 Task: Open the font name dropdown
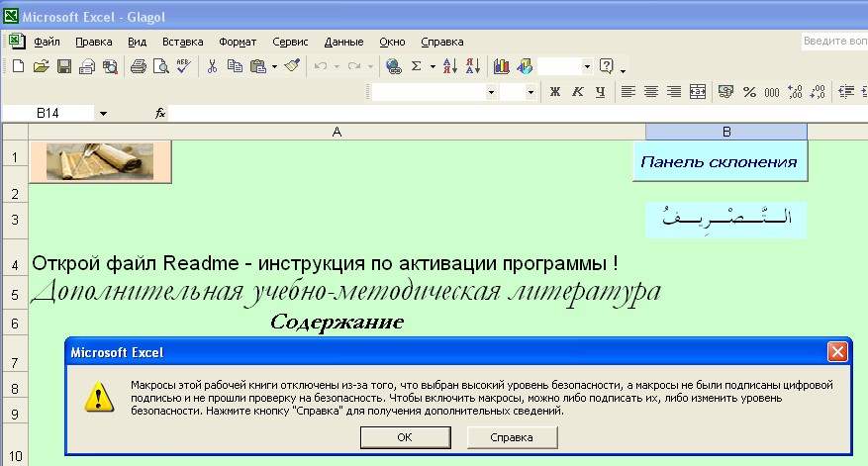tap(491, 92)
